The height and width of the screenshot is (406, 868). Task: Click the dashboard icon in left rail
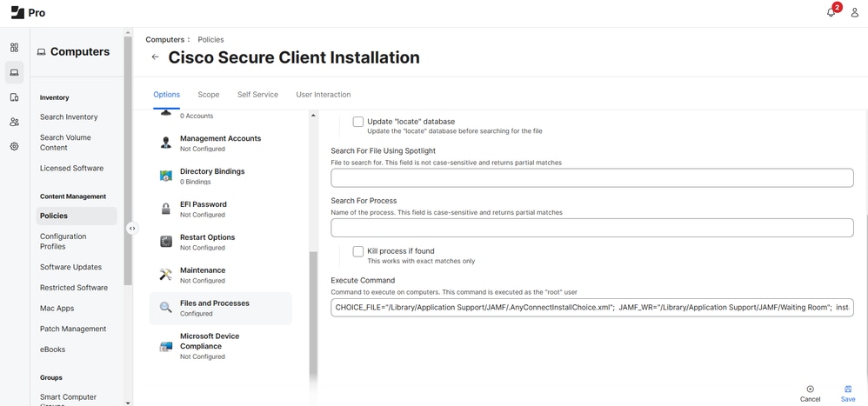point(14,48)
